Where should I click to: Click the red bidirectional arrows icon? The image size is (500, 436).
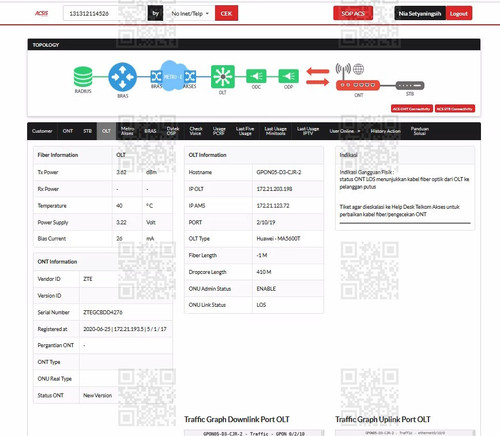(318, 76)
